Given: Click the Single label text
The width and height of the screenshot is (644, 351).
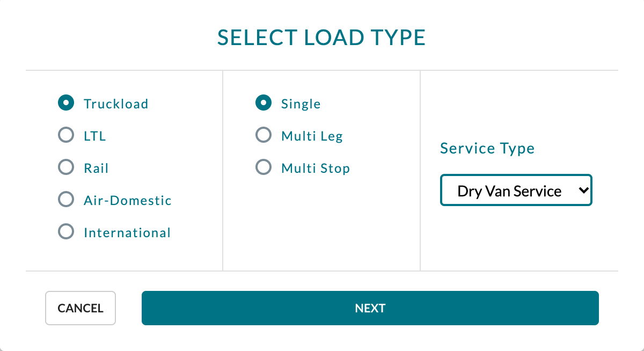Looking at the screenshot, I should tap(301, 104).
